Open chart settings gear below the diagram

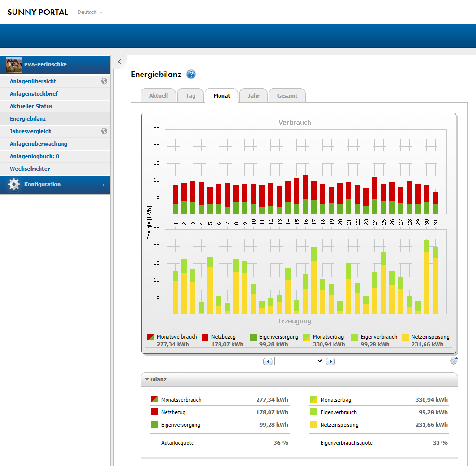pos(454,361)
